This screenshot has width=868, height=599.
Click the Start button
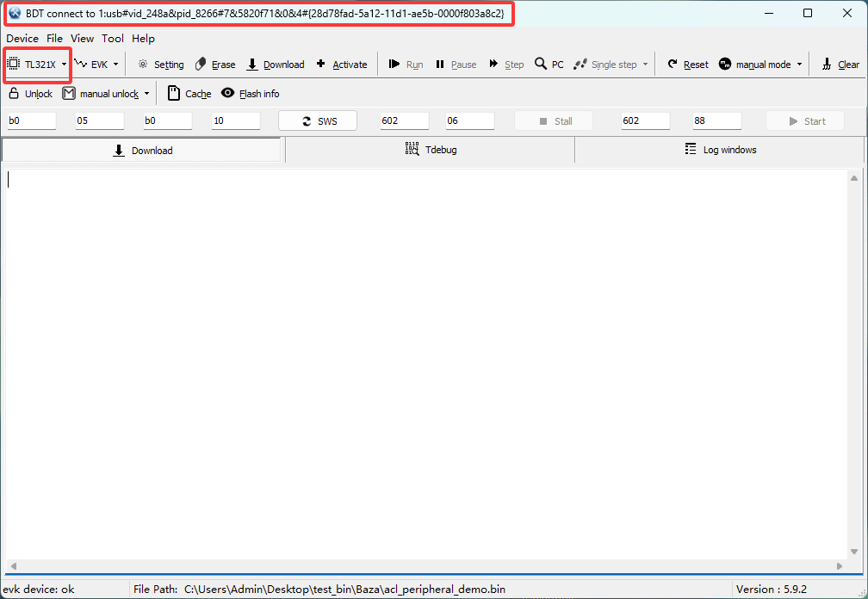pos(805,120)
